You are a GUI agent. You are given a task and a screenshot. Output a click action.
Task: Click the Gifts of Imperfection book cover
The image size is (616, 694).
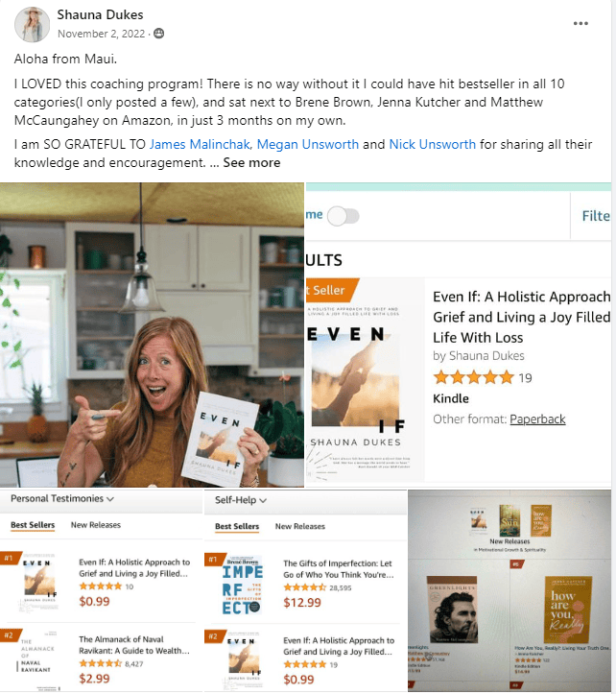pos(242,586)
